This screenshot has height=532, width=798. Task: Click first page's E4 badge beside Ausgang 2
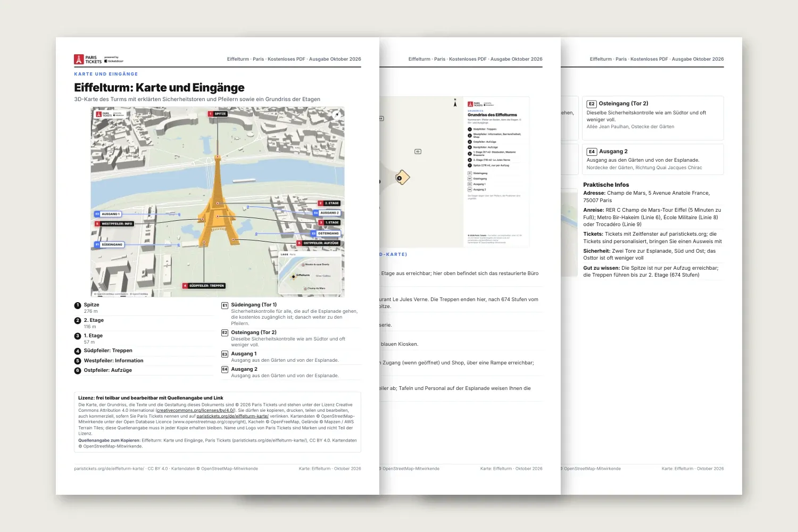click(225, 369)
